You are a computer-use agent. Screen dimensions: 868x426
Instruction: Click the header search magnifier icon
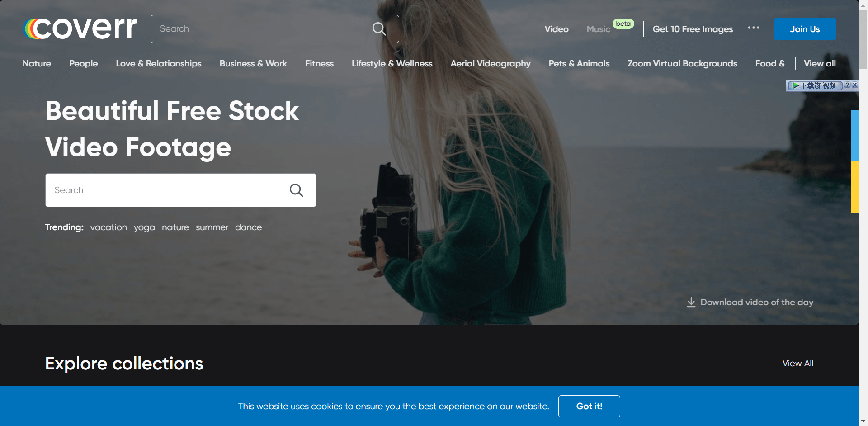click(379, 29)
